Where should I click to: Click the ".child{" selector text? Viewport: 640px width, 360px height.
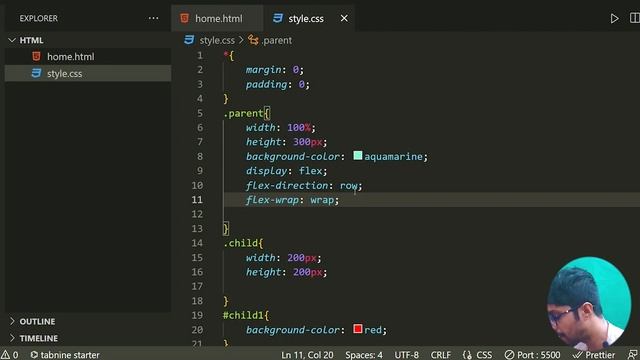(243, 243)
